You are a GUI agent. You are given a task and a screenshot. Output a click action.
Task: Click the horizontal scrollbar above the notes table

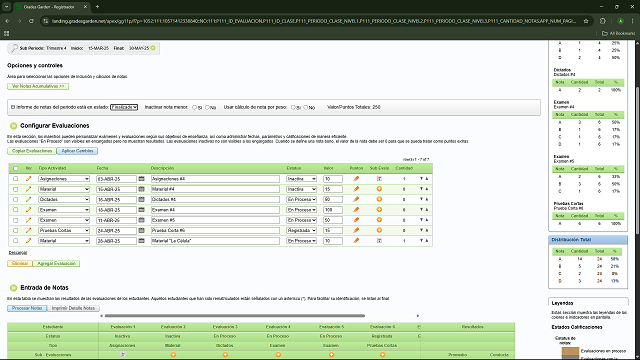click(235, 316)
